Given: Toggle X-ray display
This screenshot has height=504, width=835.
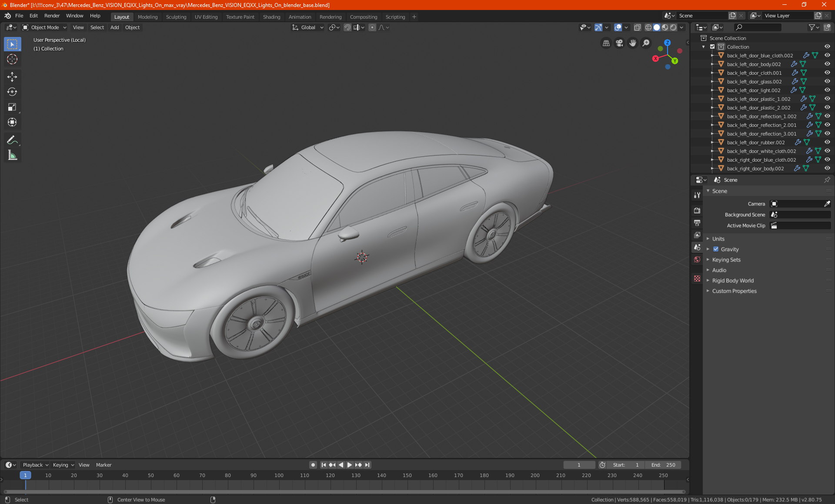Looking at the screenshot, I should click(x=637, y=27).
